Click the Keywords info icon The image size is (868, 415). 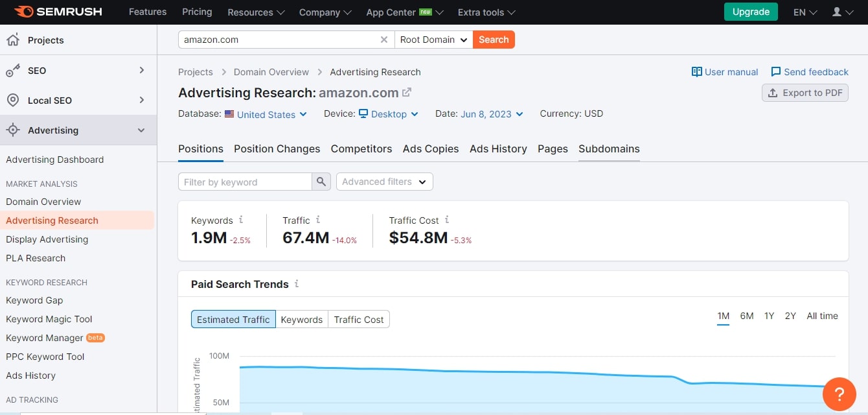tap(241, 220)
